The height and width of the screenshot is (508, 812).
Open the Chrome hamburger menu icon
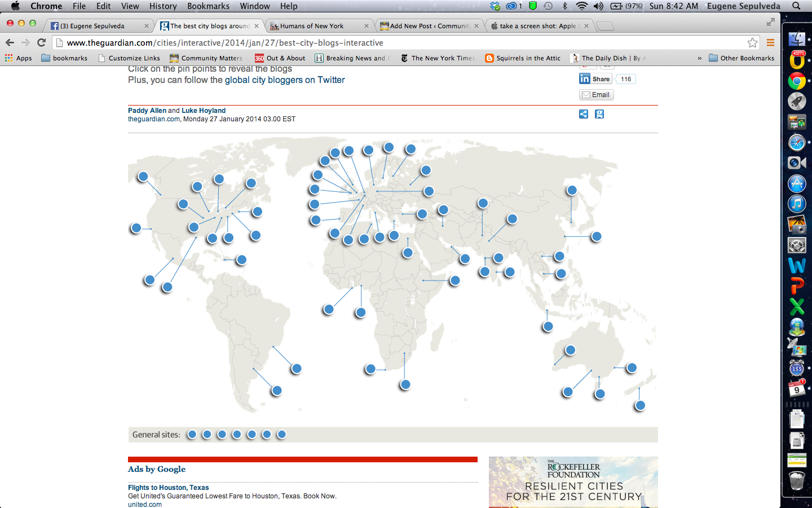(770, 43)
